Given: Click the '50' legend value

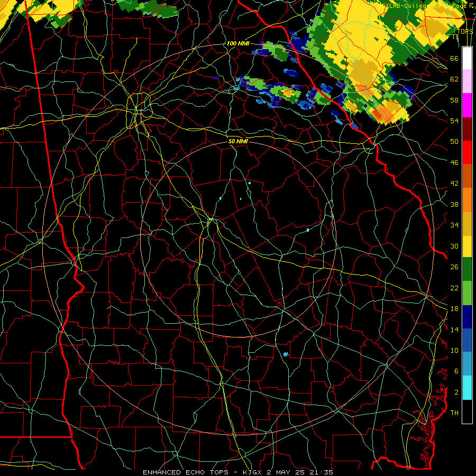Looking at the screenshot, I should 454,141.
